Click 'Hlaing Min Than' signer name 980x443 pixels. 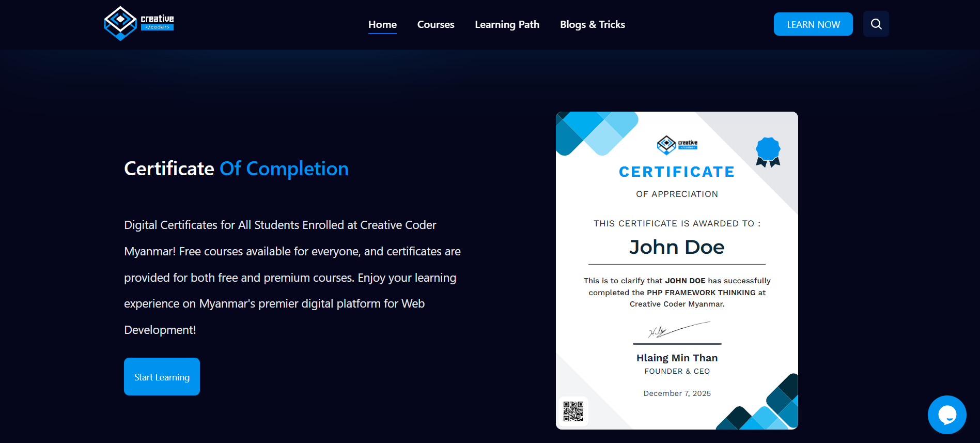677,358
